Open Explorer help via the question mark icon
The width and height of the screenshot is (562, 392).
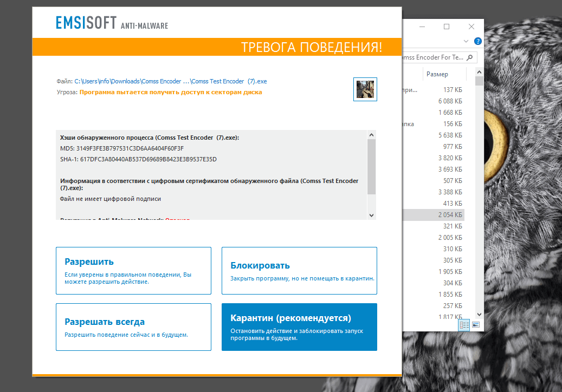(x=477, y=41)
